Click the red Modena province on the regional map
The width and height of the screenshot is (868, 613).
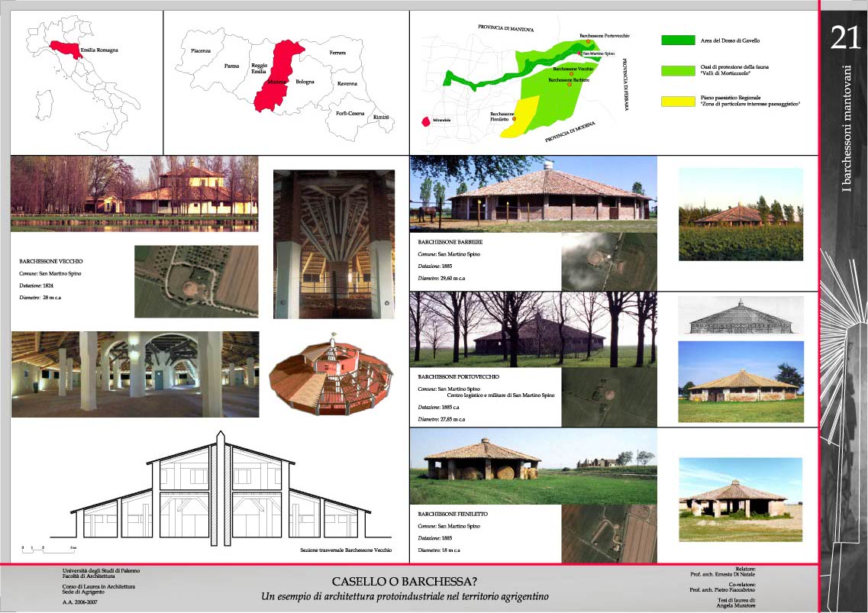[x=278, y=75]
